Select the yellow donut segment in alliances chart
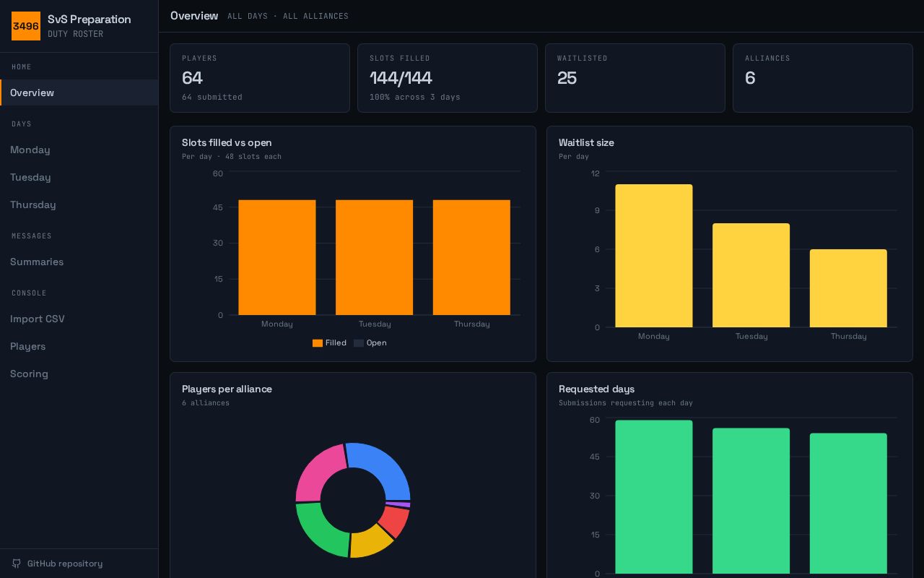924x578 pixels. point(371,543)
